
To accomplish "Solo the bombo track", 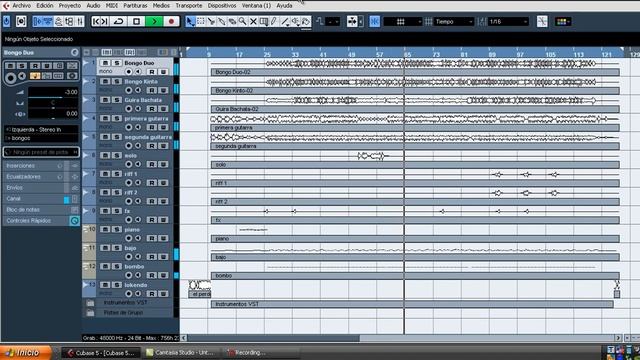I will tap(117, 266).
